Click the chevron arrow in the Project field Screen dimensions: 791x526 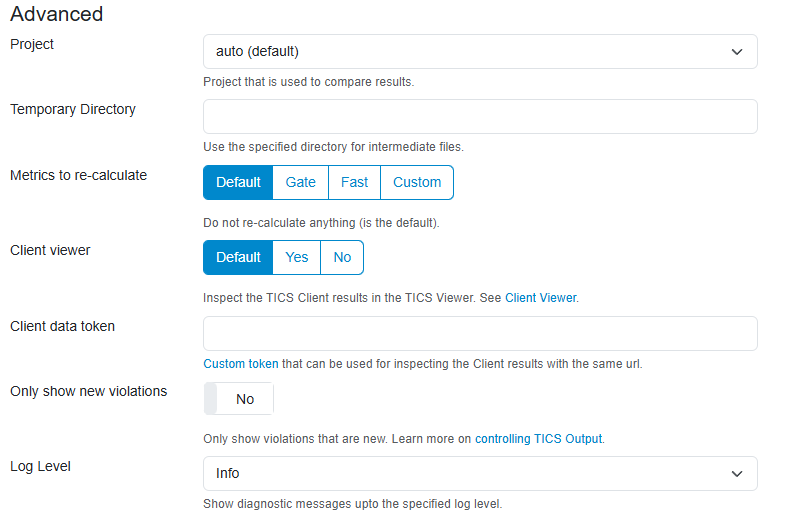coord(737,52)
